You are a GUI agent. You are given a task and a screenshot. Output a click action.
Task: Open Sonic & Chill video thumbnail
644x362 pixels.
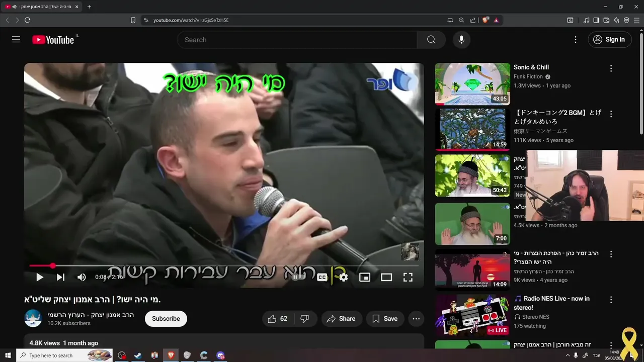point(472,83)
